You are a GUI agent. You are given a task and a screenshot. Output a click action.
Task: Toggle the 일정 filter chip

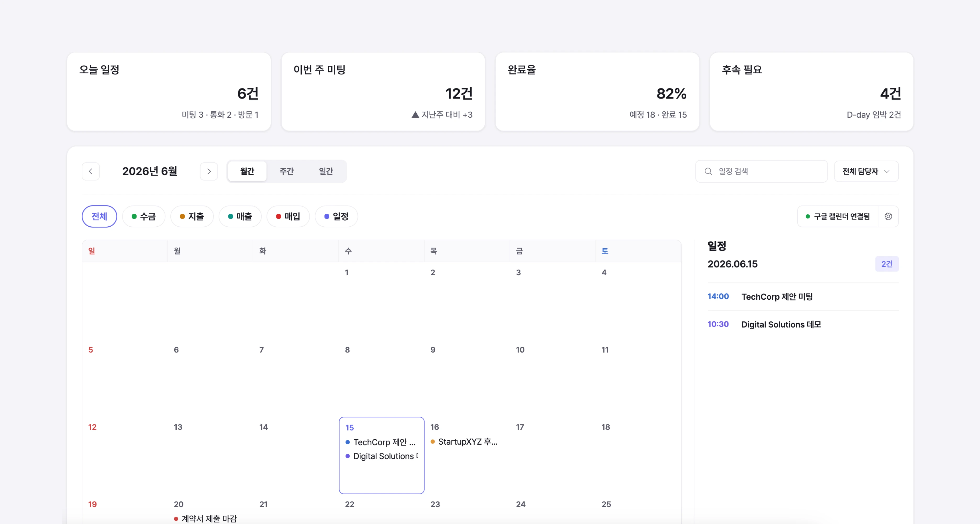click(x=336, y=216)
